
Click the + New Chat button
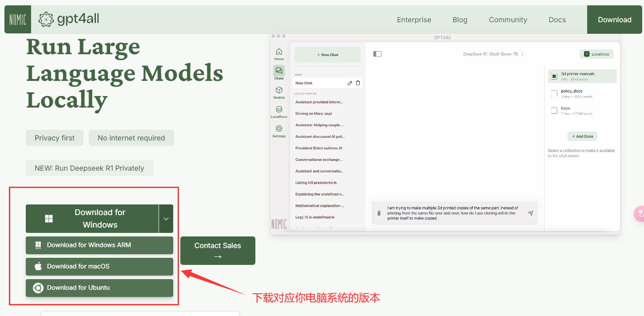pyautogui.click(x=328, y=55)
